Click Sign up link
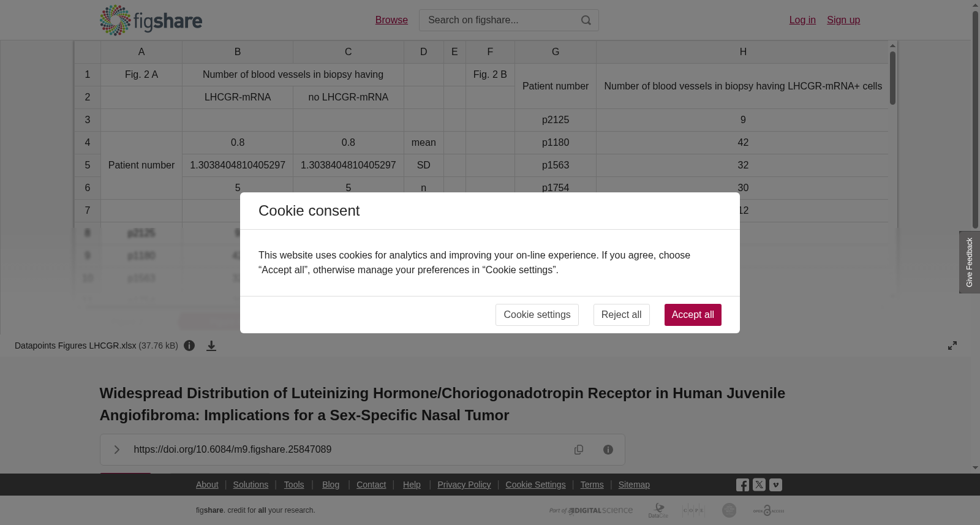980x525 pixels. (843, 20)
